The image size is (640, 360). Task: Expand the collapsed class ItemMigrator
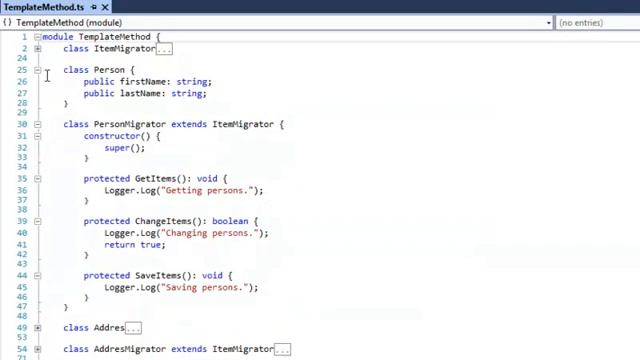point(38,49)
